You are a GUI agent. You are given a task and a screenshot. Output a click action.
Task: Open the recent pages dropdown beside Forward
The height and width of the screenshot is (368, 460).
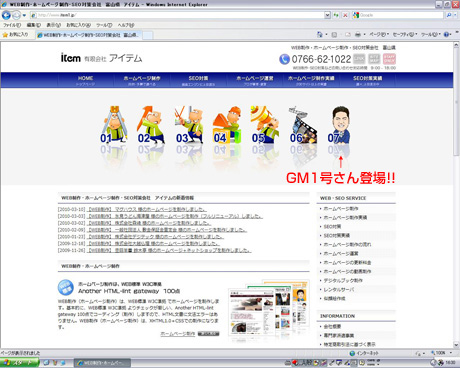[x=24, y=15]
